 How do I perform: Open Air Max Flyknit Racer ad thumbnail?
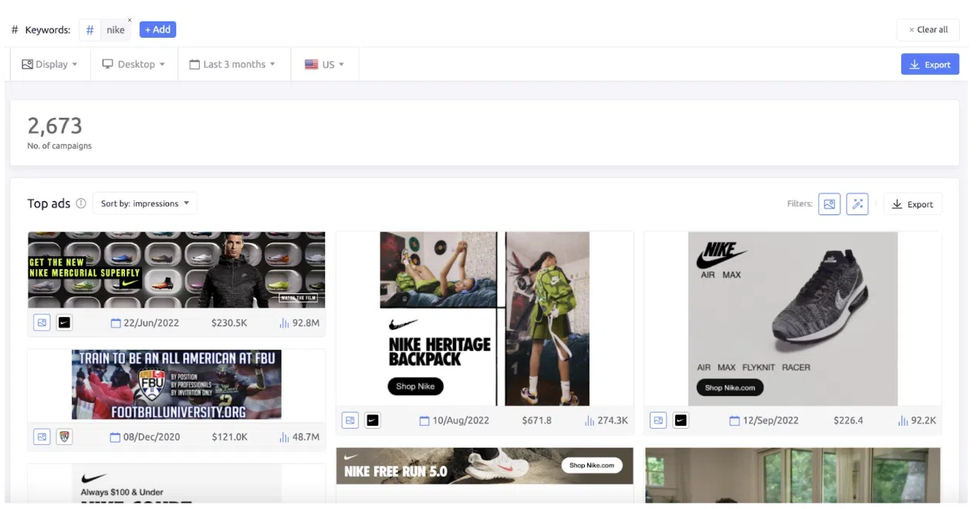tap(792, 319)
